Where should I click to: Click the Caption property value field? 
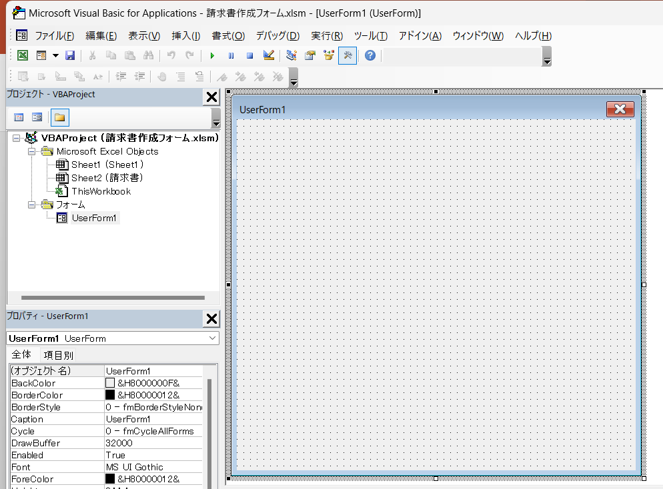pos(155,419)
